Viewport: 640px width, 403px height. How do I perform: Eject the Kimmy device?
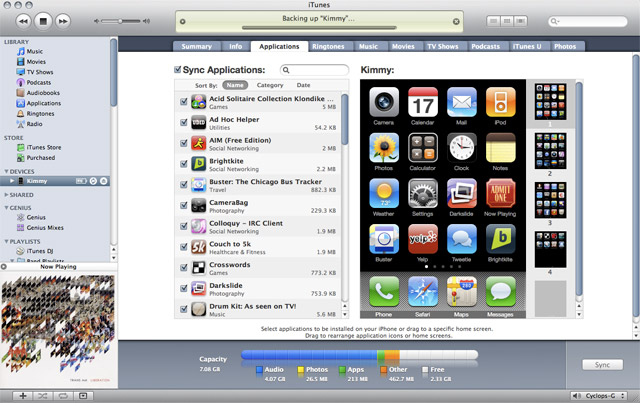tap(104, 181)
